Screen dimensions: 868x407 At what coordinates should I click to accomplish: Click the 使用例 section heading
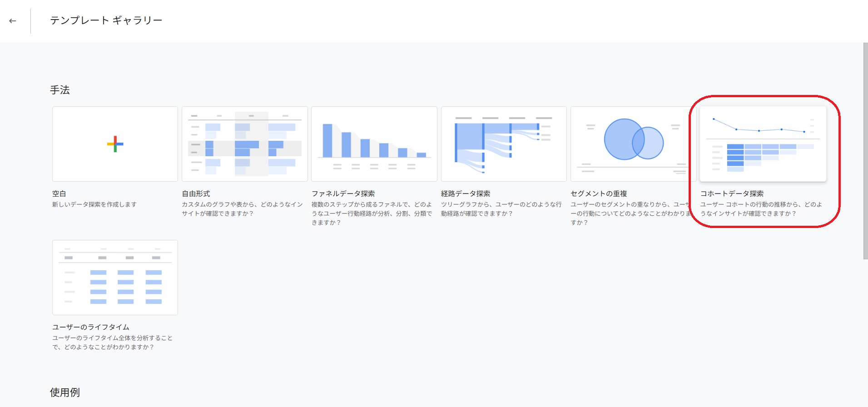click(x=65, y=392)
